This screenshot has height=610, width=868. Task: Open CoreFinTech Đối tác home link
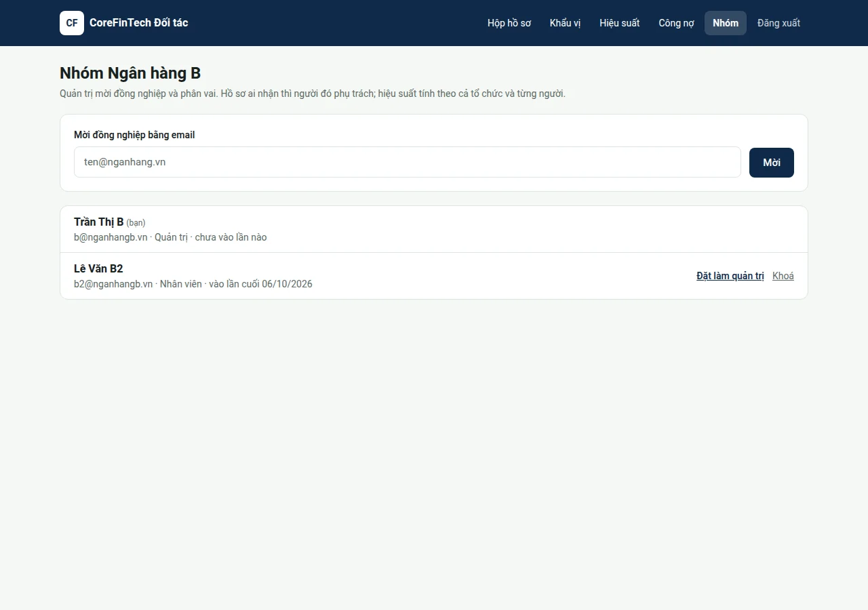tap(124, 23)
